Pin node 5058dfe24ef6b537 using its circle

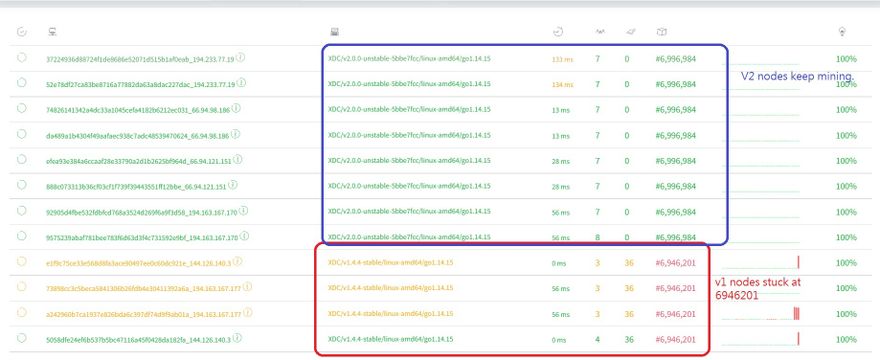point(21,338)
